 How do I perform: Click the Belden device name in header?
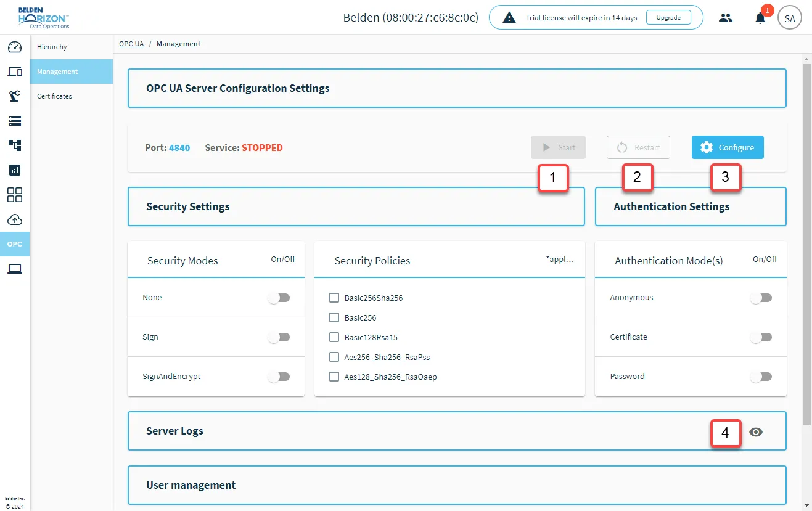point(411,17)
